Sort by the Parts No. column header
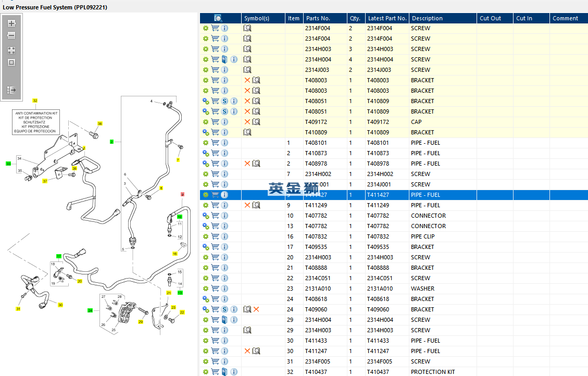Viewport: 588px width, 376px height. coord(325,18)
